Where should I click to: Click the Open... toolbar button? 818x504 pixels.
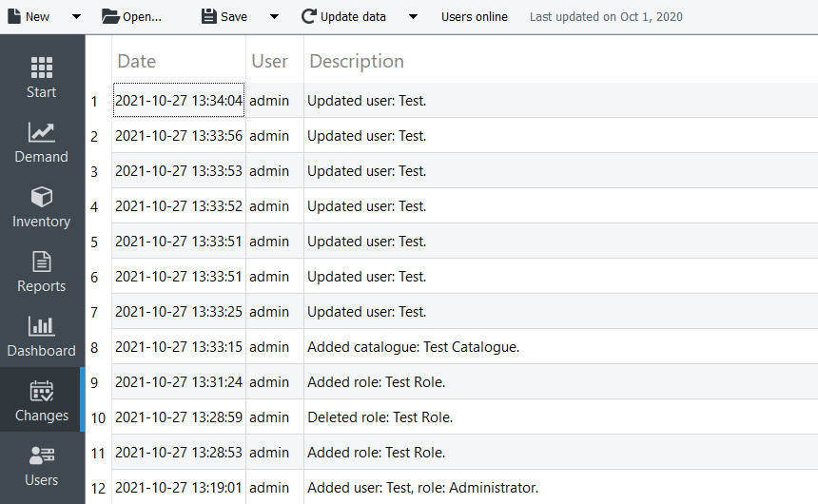point(132,16)
